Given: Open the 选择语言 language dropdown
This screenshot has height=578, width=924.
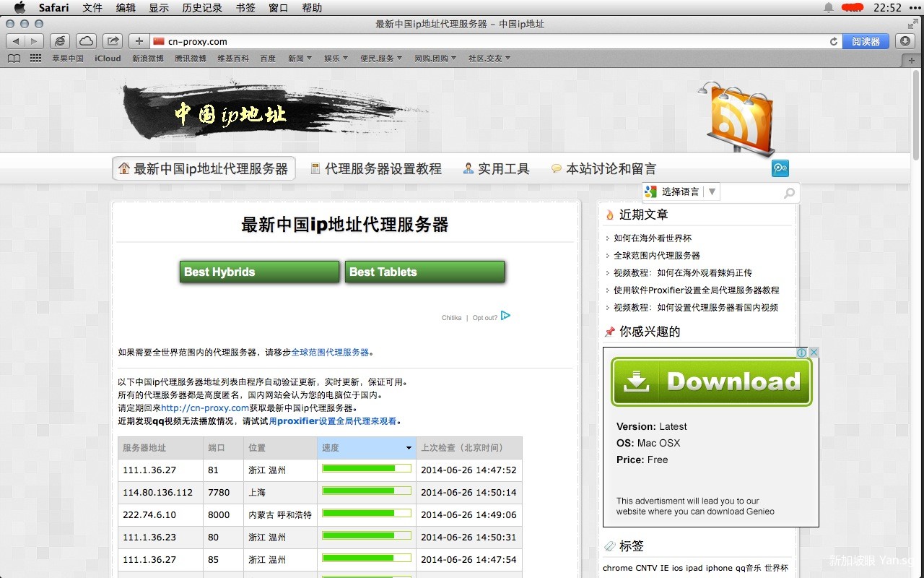Looking at the screenshot, I should point(681,191).
